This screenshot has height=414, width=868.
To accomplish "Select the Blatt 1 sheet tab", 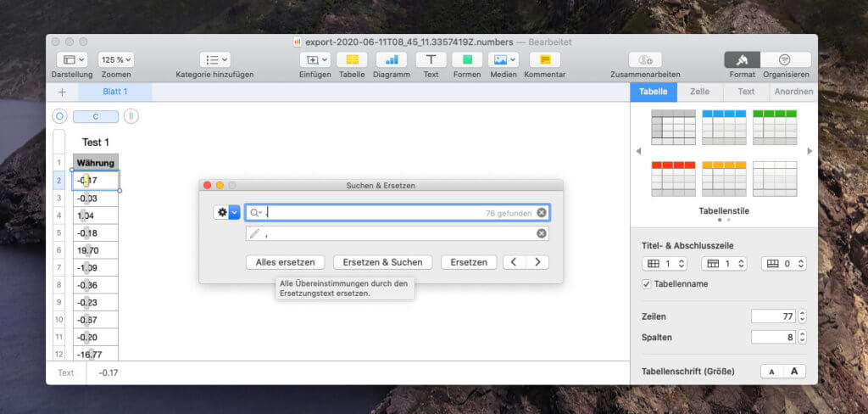I will pyautogui.click(x=115, y=92).
